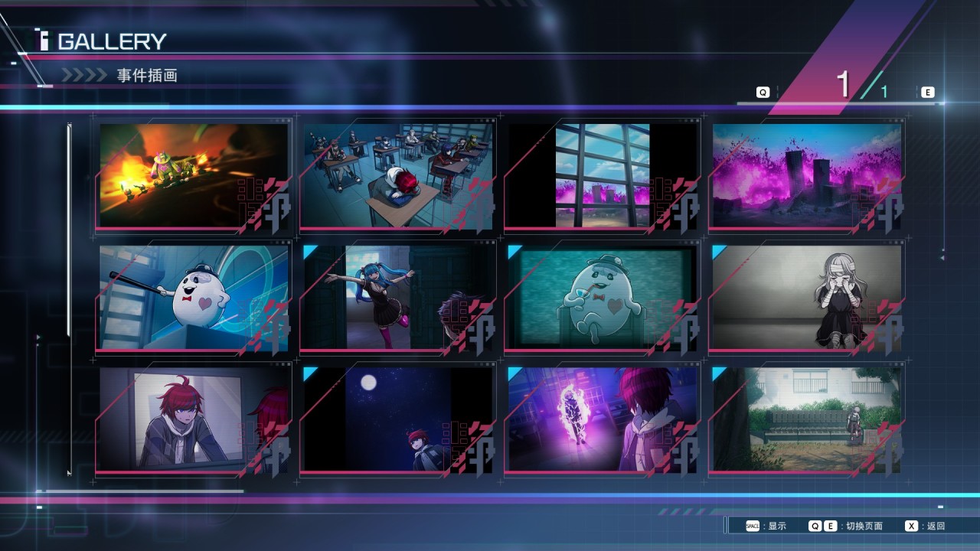Open the glowing purple figure illustration
The width and height of the screenshot is (980, 551).
click(x=602, y=419)
